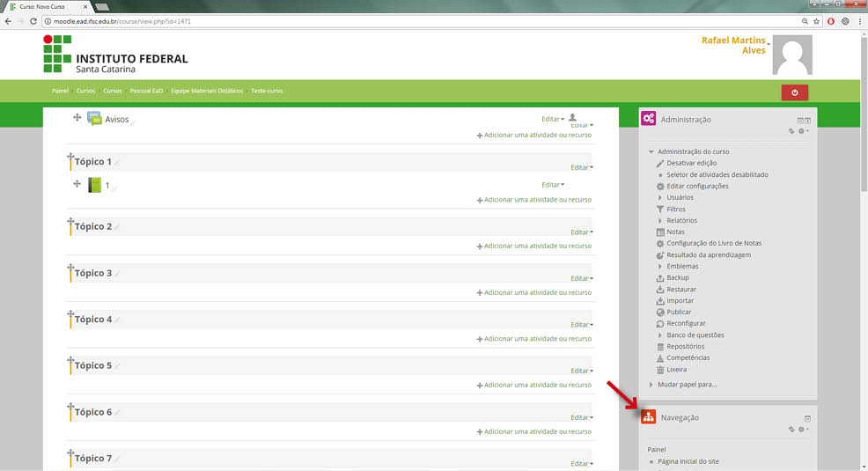Open Pessoal EaD in the navigation bar
This screenshot has width=868, height=471.
pos(146,91)
